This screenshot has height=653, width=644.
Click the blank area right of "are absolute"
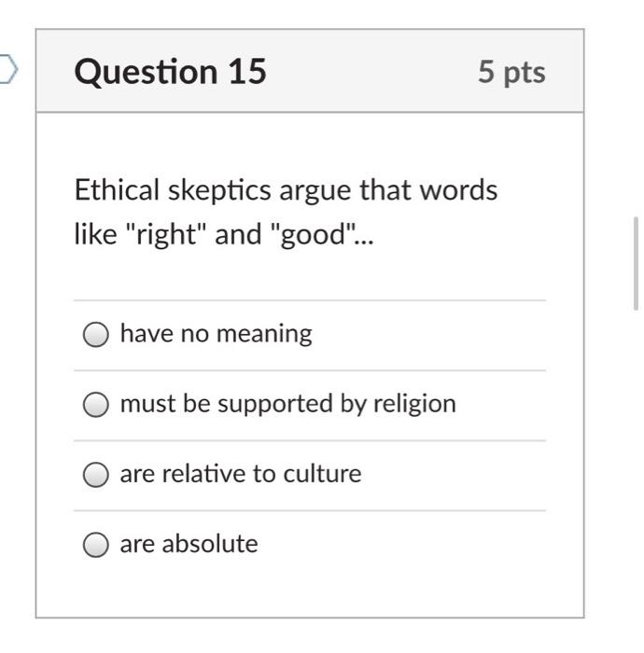coord(401,545)
